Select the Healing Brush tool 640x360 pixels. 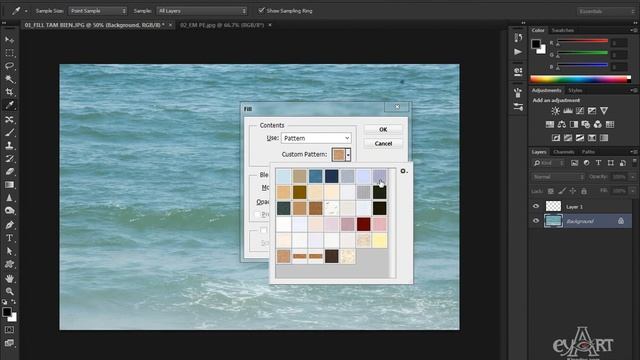click(x=9, y=119)
